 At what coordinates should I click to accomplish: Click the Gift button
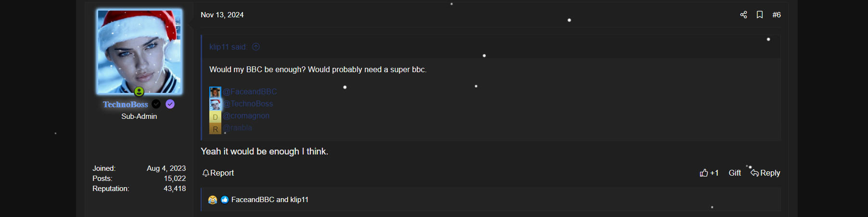click(x=735, y=173)
